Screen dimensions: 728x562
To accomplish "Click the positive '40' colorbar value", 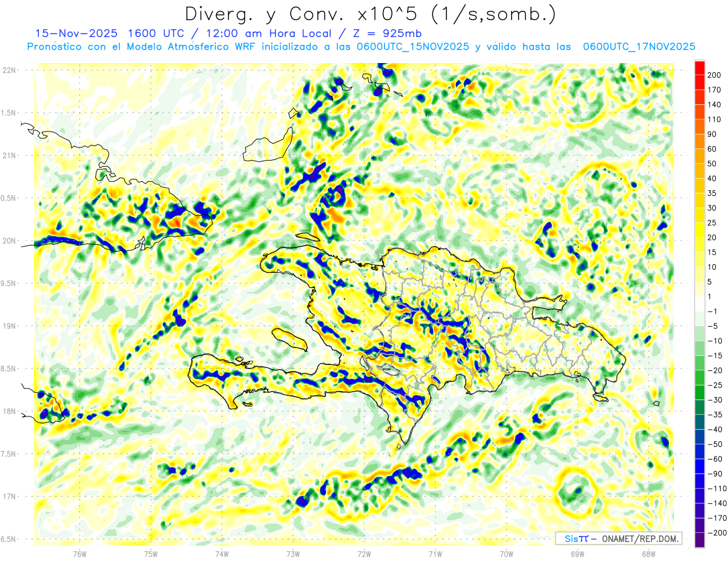I will pos(712,179).
